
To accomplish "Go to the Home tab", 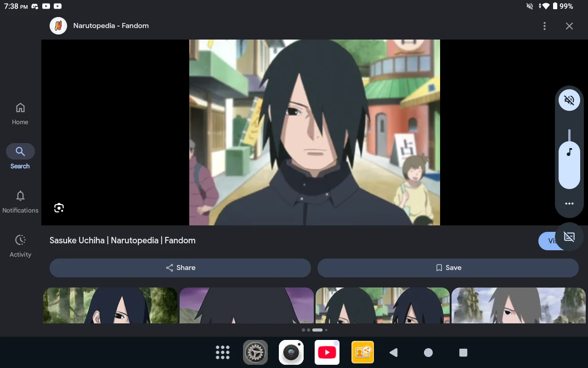I will coord(20,114).
